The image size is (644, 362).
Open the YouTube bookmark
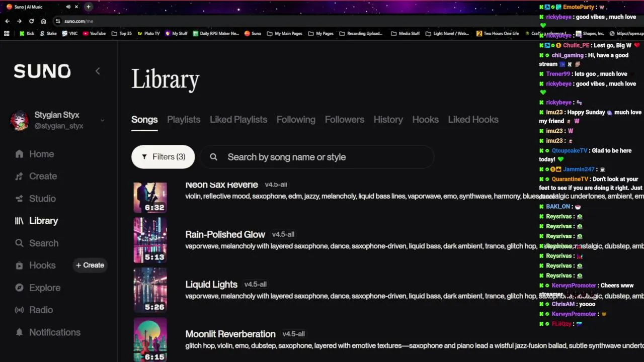click(94, 34)
